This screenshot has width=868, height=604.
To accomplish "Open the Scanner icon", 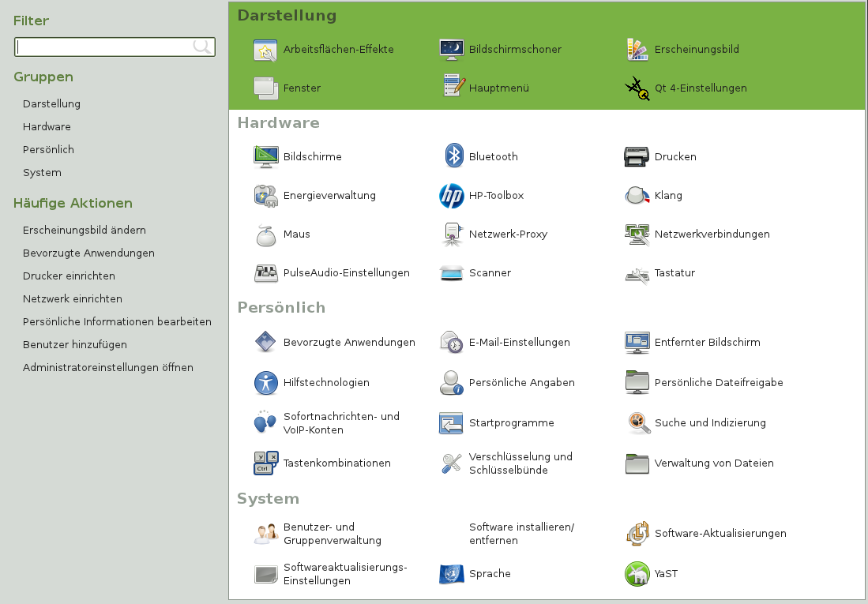I will point(451,273).
